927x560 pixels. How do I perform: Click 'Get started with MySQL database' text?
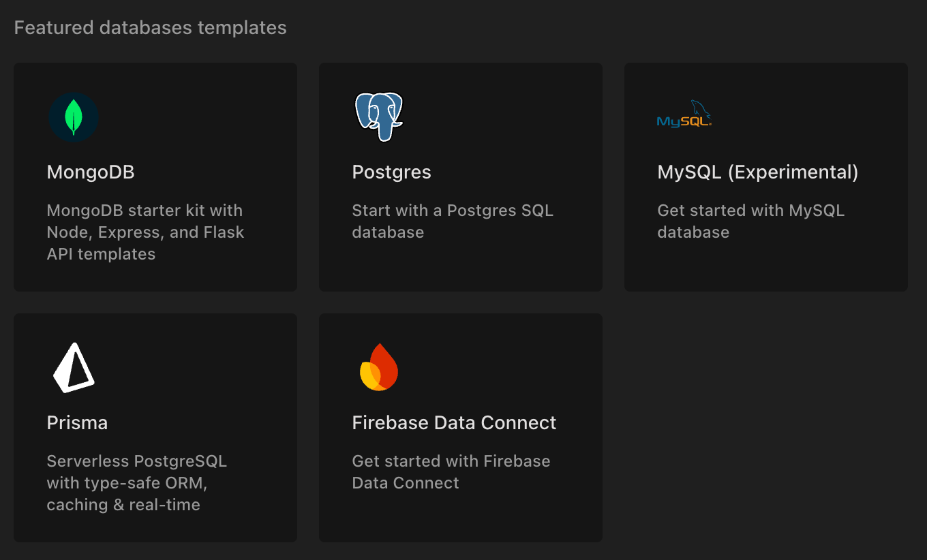coord(751,221)
